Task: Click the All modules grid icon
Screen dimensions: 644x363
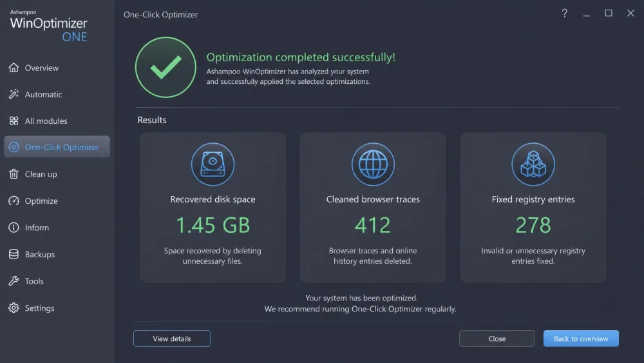Action: click(14, 121)
